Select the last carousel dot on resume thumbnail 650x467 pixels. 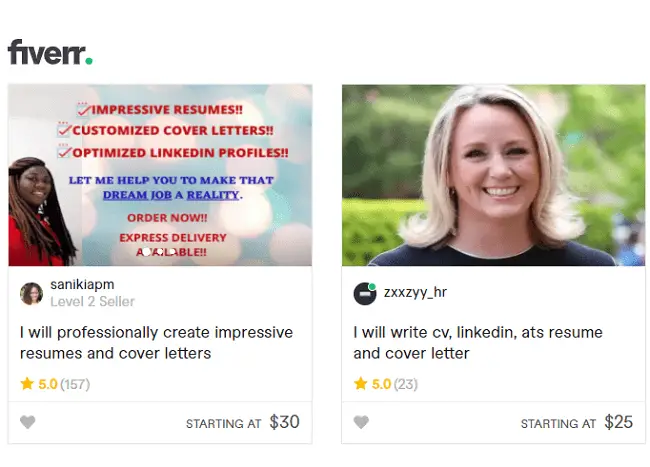pos(172,252)
